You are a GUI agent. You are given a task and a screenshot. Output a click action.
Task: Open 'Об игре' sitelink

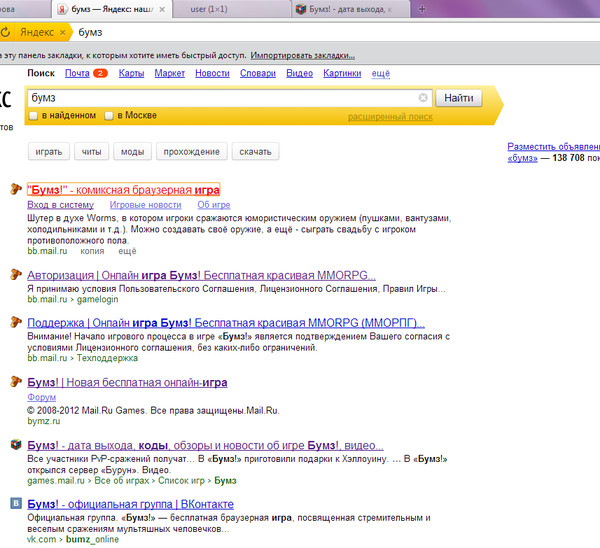(x=214, y=205)
